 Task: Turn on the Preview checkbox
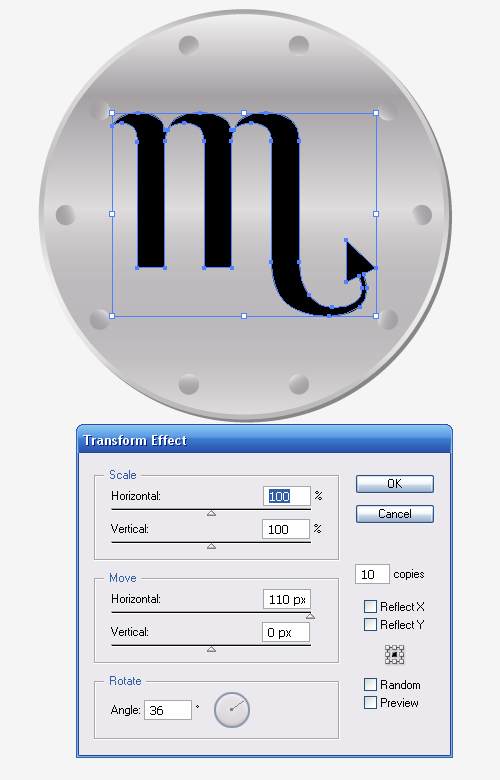coord(370,702)
